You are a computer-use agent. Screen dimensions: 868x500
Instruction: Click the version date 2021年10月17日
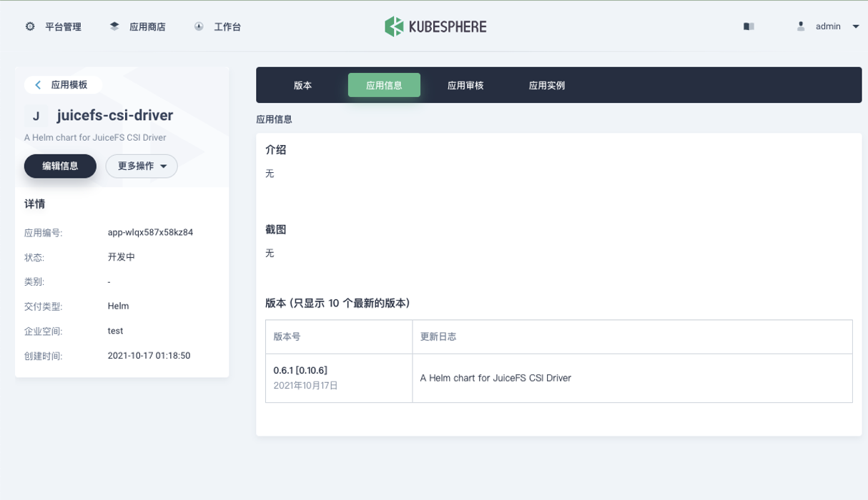click(x=306, y=386)
